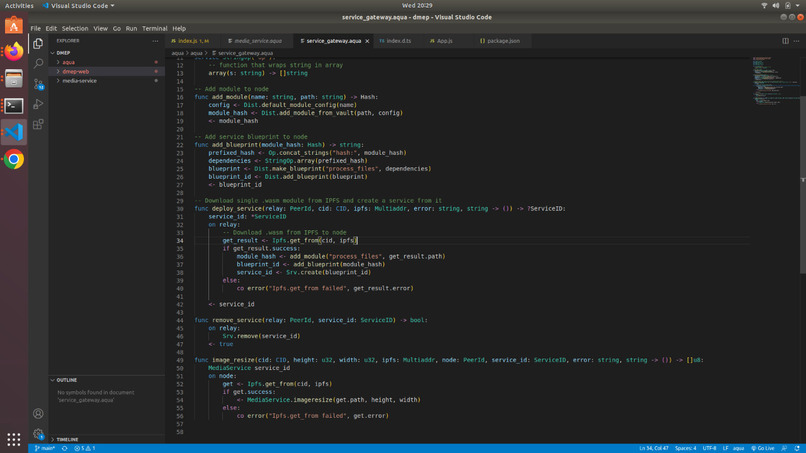Open the network indicator in top bar
This screenshot has width=806, height=453.
pyautogui.click(x=764, y=6)
